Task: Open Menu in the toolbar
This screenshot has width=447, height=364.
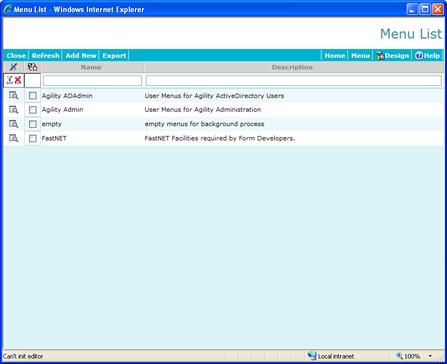Action: (x=360, y=56)
